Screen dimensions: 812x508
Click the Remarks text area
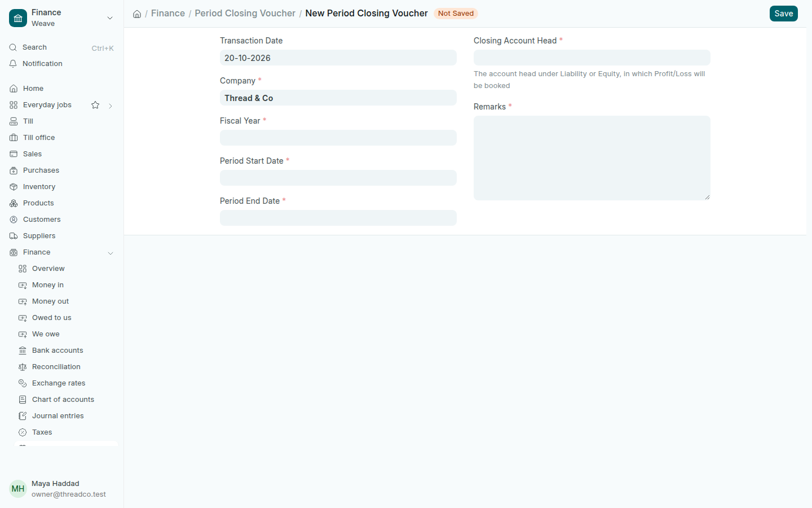point(592,158)
